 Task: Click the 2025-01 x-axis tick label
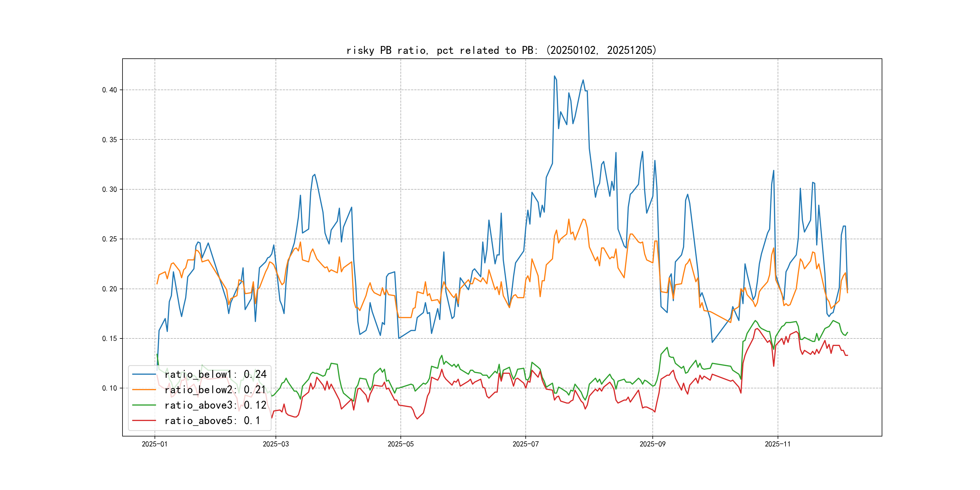pos(155,444)
